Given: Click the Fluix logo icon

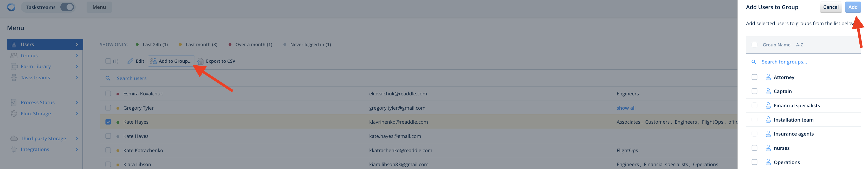Looking at the screenshot, I should [11, 7].
